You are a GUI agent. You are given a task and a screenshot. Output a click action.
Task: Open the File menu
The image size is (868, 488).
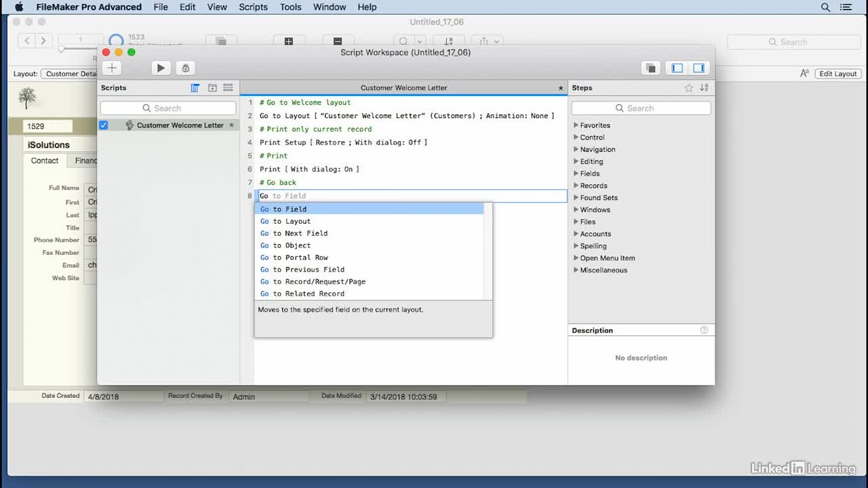(x=161, y=7)
